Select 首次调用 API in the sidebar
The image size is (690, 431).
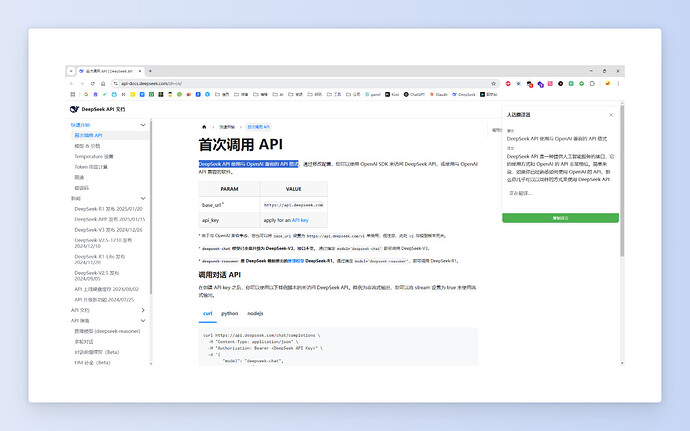click(x=110, y=136)
